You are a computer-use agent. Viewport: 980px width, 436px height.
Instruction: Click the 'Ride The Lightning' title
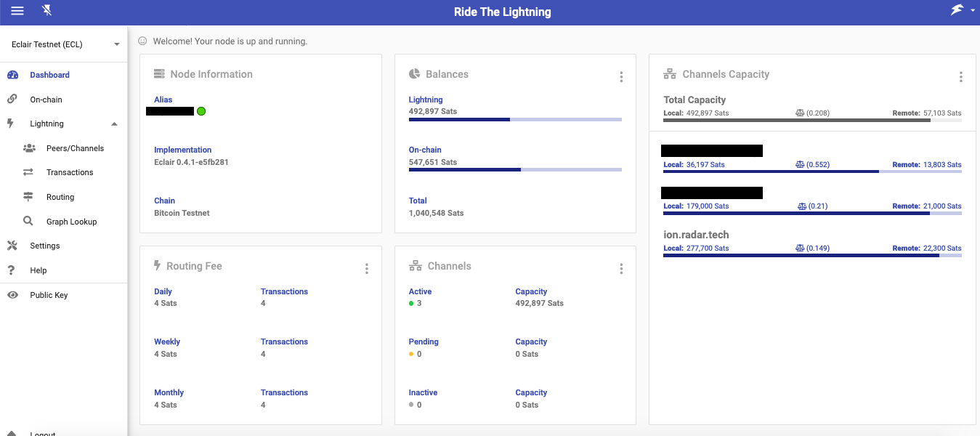[x=503, y=12]
